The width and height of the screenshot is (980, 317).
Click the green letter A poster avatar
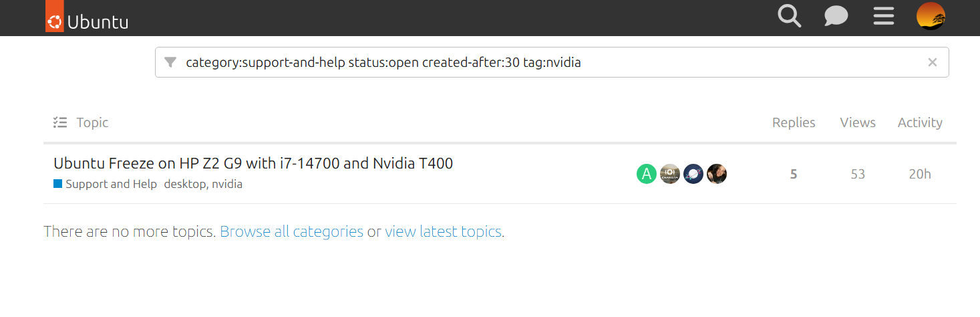tap(646, 174)
